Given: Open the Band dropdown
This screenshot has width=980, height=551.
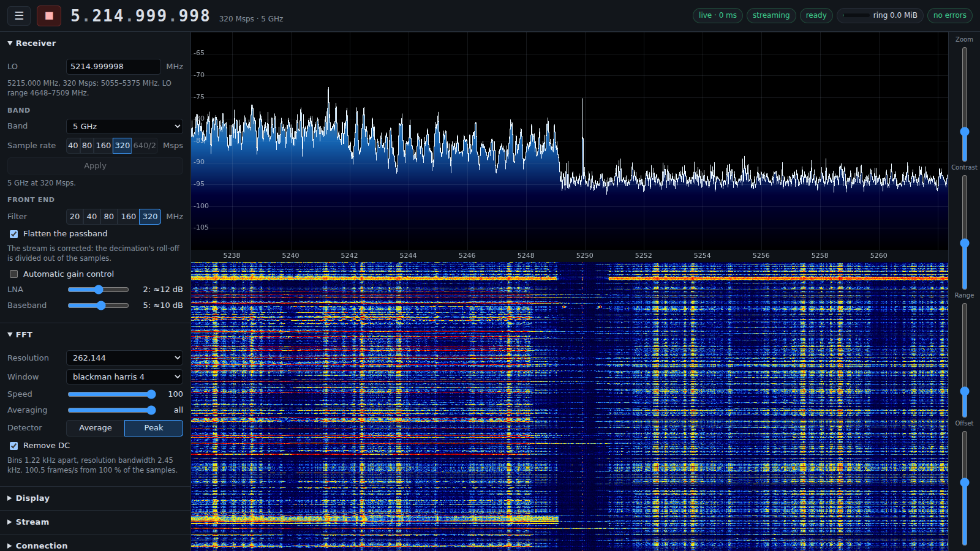Looking at the screenshot, I should pos(124,126).
